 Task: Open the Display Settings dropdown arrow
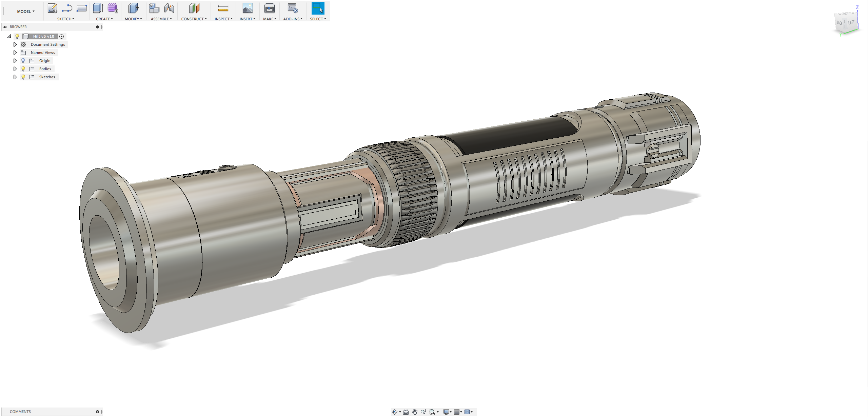[451, 412]
